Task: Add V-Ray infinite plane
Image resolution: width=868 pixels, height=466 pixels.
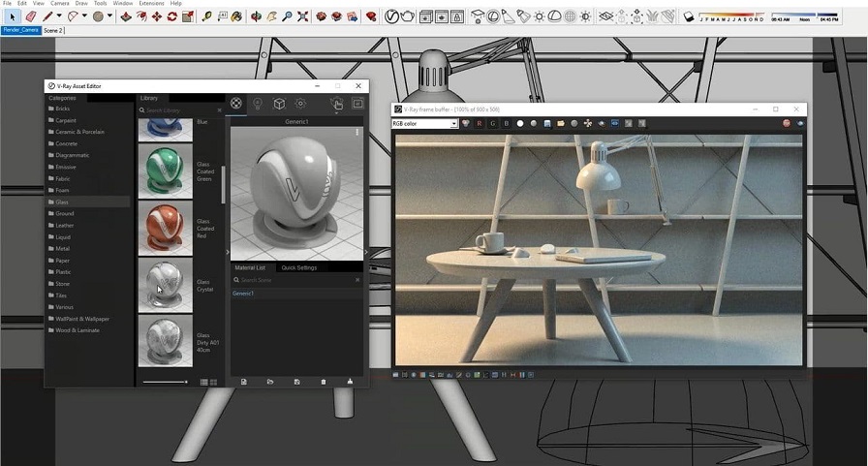Action: [606, 16]
